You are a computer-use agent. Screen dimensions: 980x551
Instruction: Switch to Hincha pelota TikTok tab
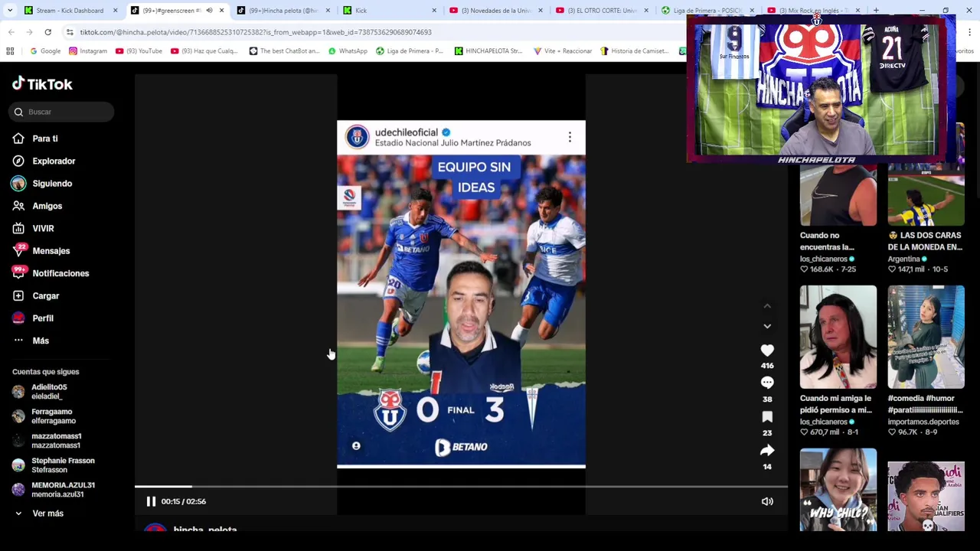click(283, 11)
